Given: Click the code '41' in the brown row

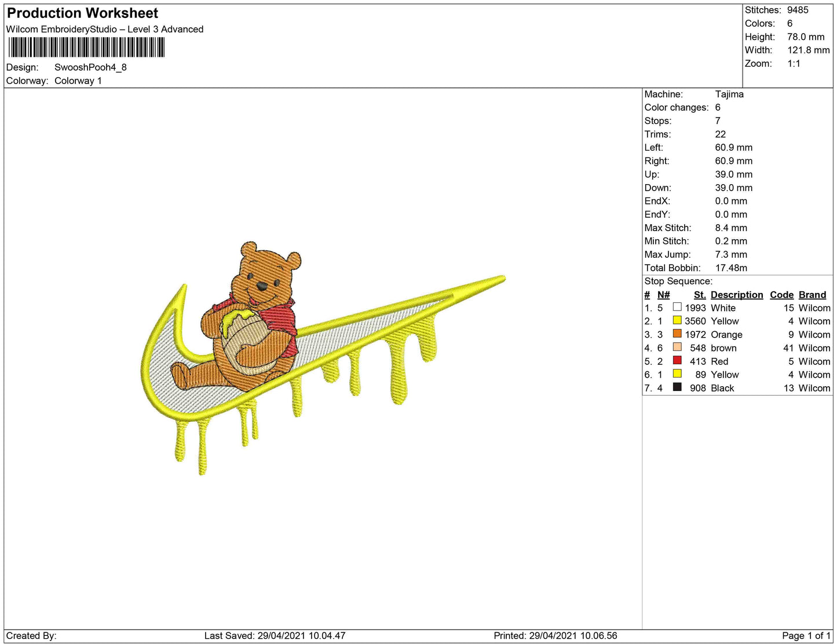Looking at the screenshot, I should (788, 348).
